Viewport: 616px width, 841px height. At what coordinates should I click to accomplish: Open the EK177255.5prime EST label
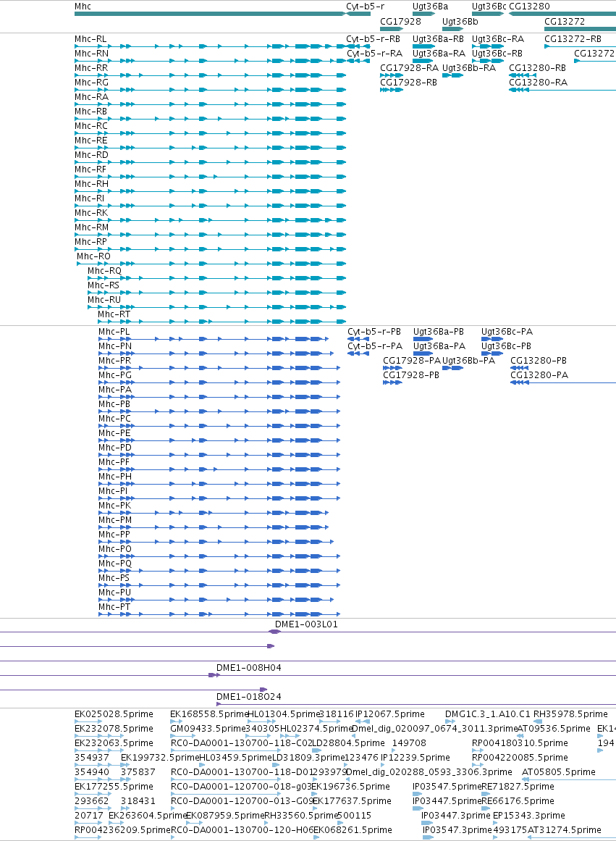[114, 786]
